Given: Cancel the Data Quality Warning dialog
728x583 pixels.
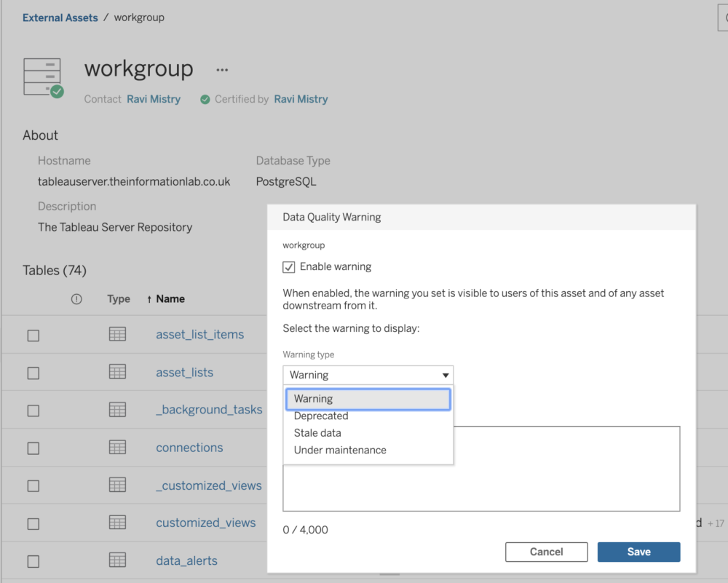Looking at the screenshot, I should pyautogui.click(x=546, y=552).
